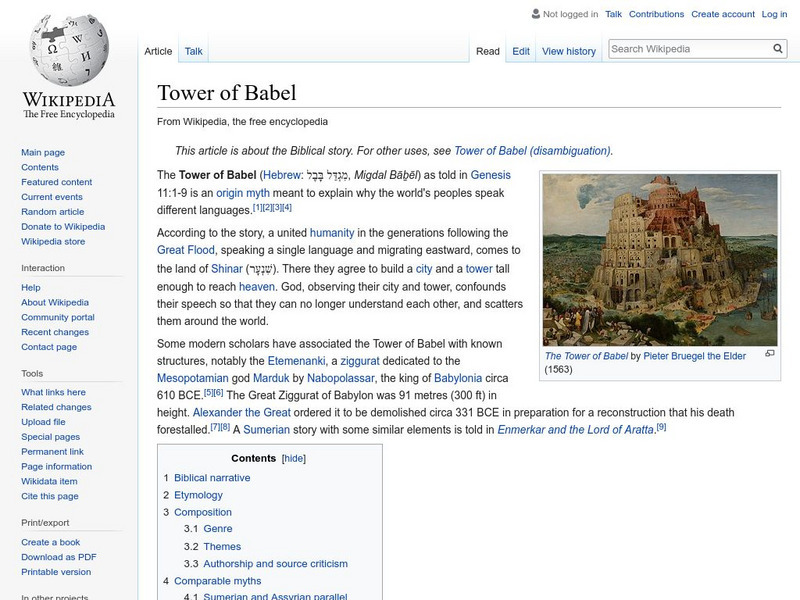
Task: Click Download as PDF
Action: (59, 557)
